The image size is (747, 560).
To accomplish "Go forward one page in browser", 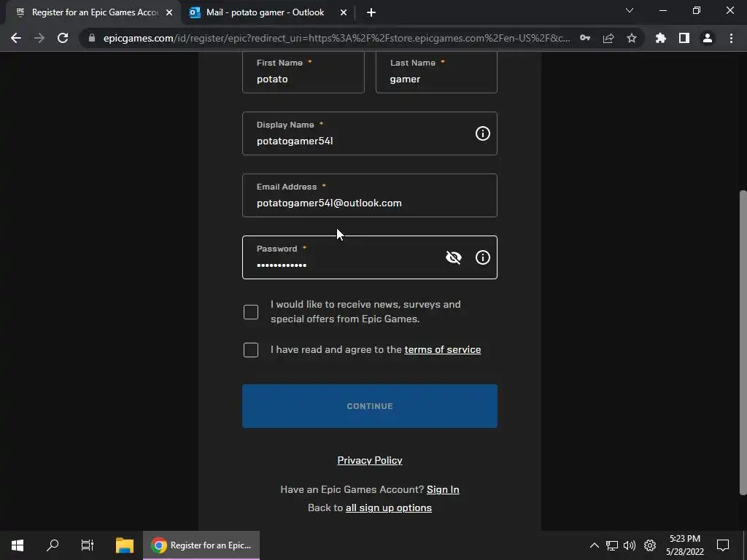I will tap(39, 38).
